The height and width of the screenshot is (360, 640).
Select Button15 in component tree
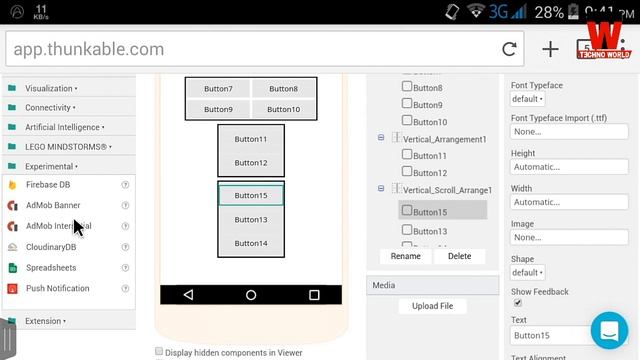[x=442, y=211]
